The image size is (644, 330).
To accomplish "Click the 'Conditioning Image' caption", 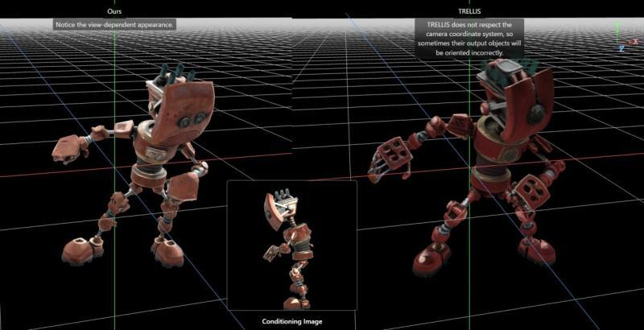I will pos(292,321).
